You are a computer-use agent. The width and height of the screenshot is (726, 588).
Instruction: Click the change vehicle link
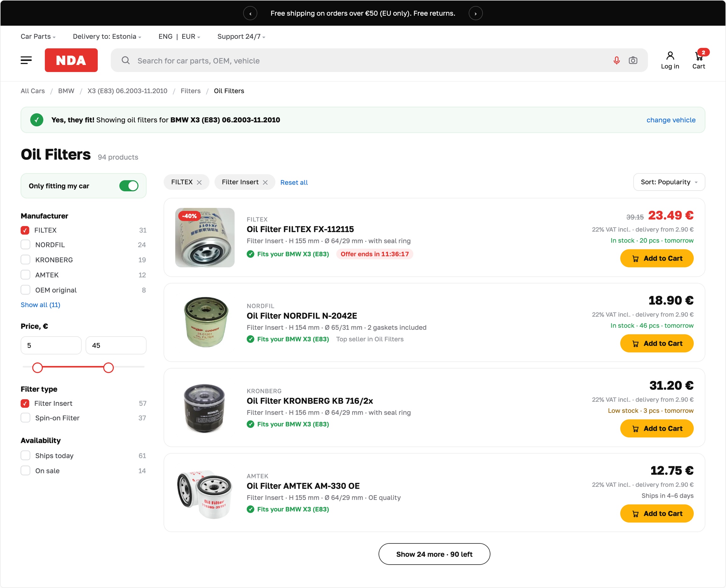point(671,120)
